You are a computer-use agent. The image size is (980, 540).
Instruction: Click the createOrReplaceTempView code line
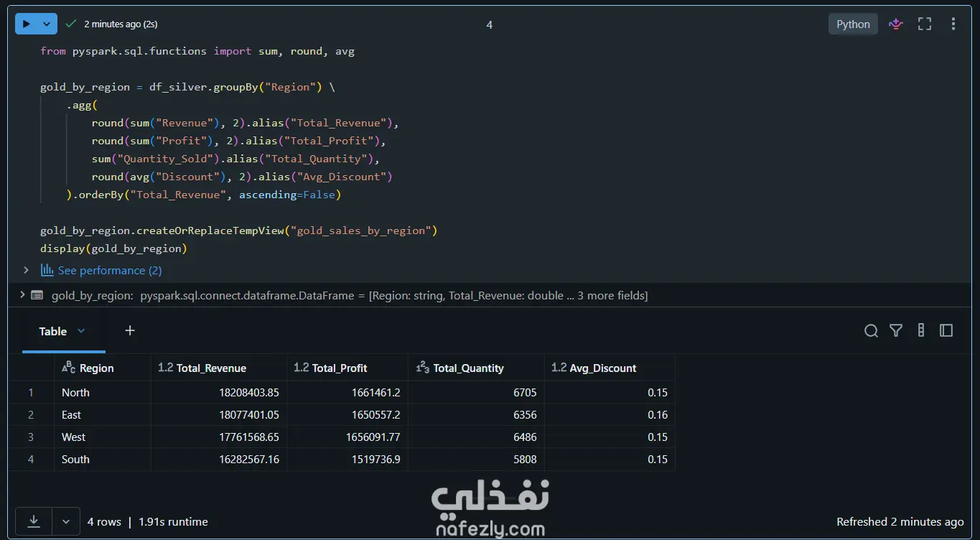pyautogui.click(x=238, y=231)
